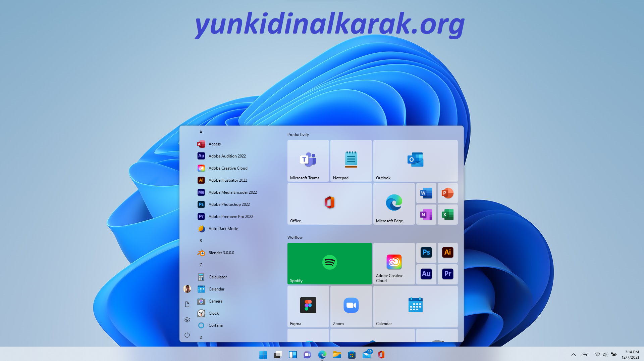Open File Explorer on the taskbar
644x361 pixels.
point(337,355)
